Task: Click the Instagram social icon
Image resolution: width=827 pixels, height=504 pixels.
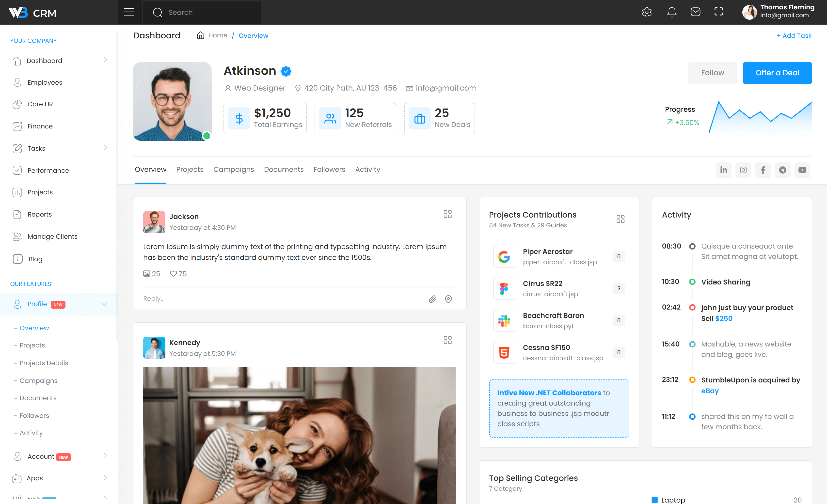Action: pos(743,170)
